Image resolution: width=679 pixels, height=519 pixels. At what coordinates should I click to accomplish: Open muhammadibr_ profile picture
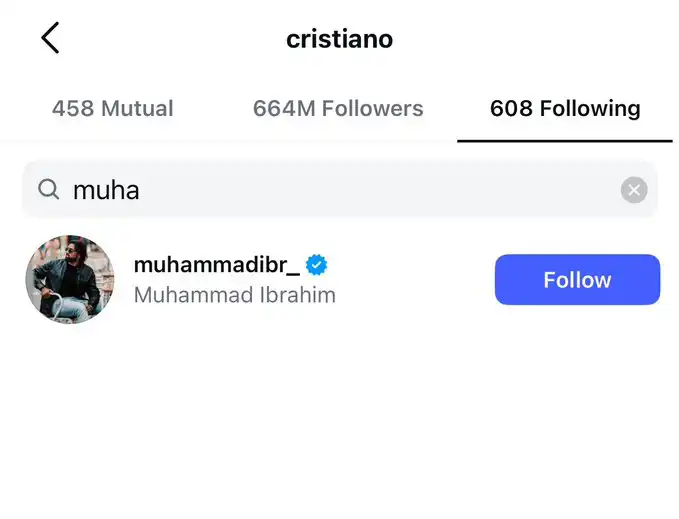69,280
